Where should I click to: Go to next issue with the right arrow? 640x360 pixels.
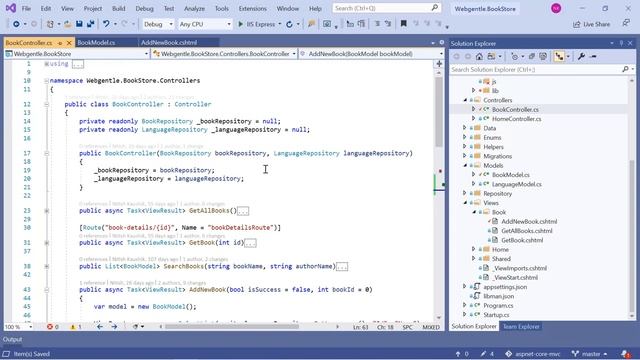114,327
